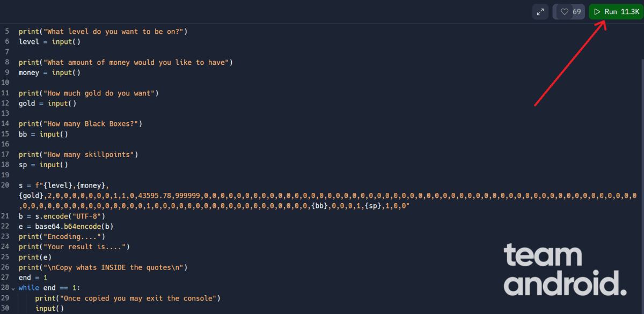Click the variable 'money' on line 9
This screenshot has width=644, height=314.
[28, 72]
